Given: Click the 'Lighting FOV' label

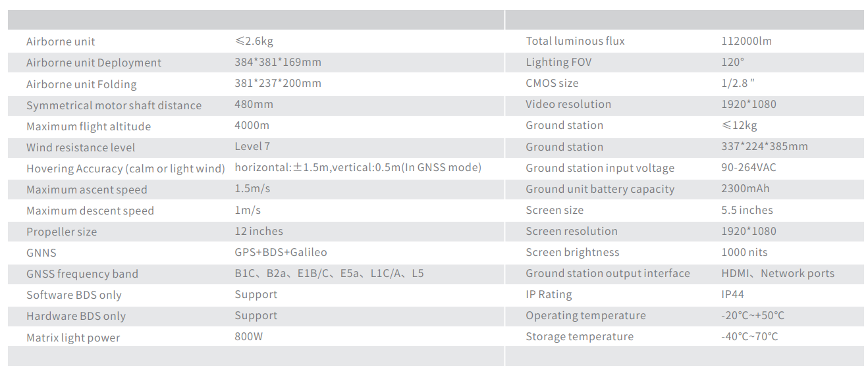Looking at the screenshot, I should click(x=558, y=62).
